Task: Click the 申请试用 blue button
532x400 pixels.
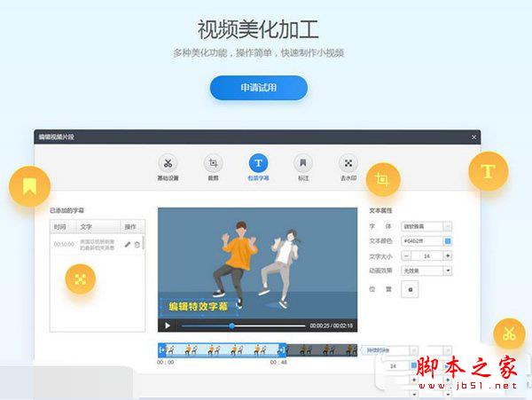Action: 259,88
